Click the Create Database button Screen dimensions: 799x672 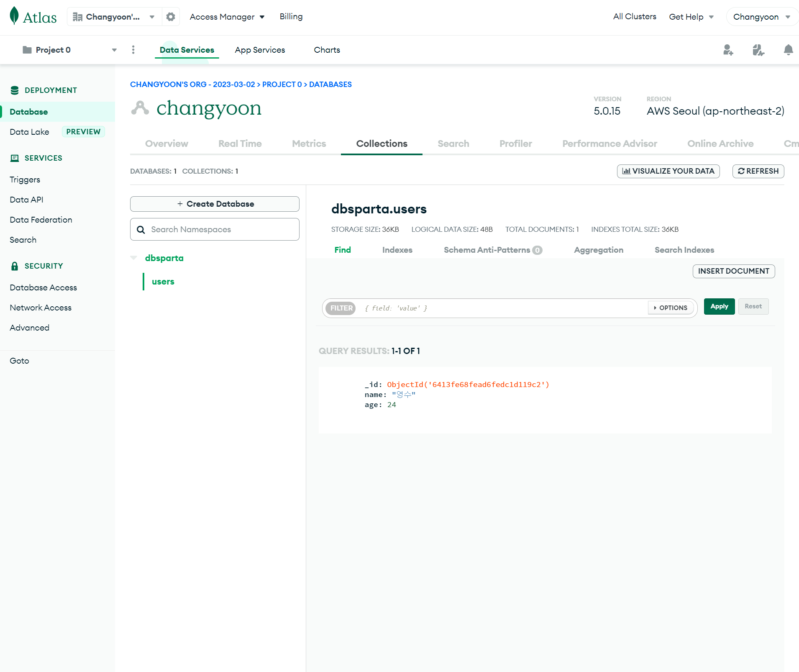(x=215, y=204)
